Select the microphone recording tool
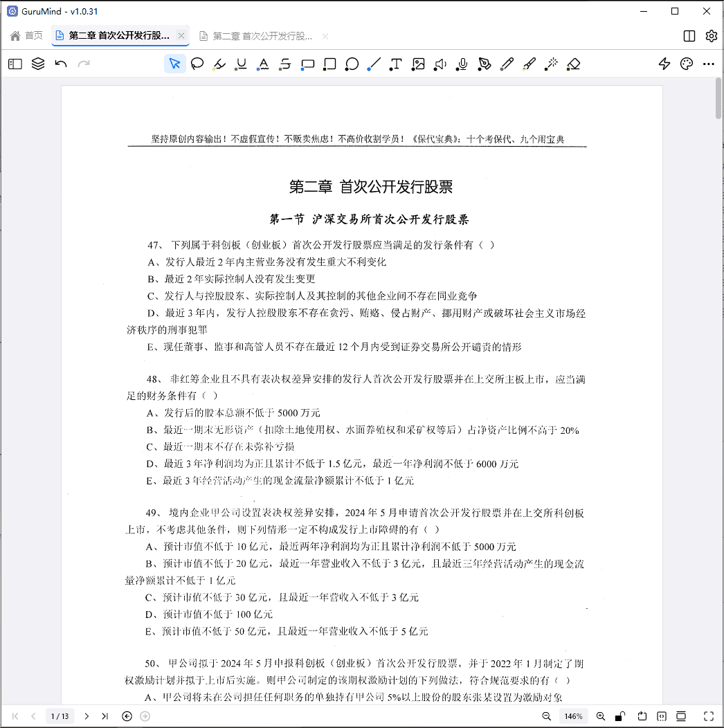Viewport: 724px width, 728px height. tap(462, 64)
